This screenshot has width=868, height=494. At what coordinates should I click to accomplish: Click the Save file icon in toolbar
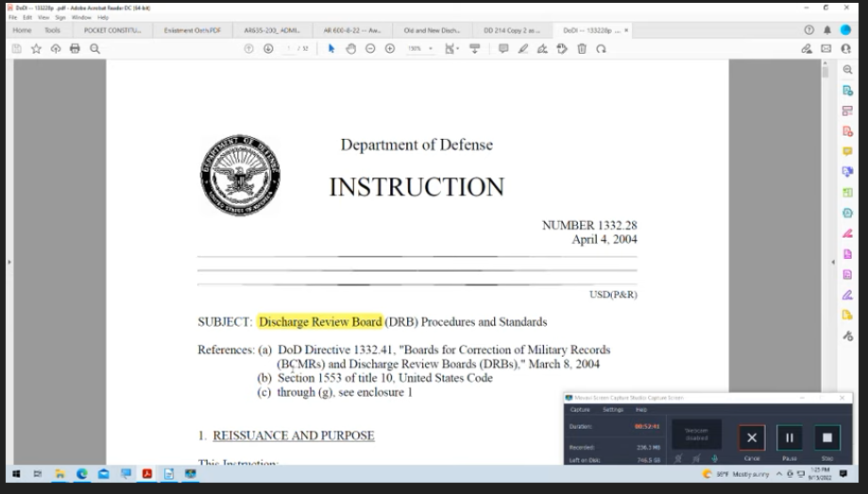click(17, 49)
